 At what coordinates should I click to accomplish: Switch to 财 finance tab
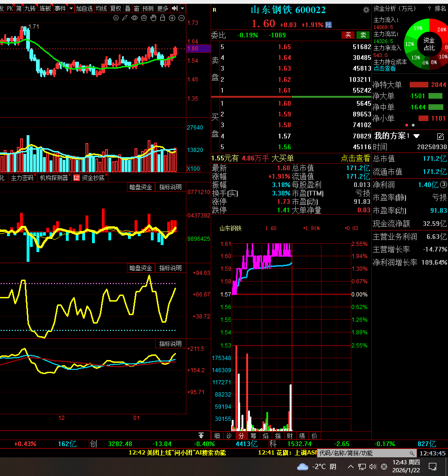tap(290, 436)
